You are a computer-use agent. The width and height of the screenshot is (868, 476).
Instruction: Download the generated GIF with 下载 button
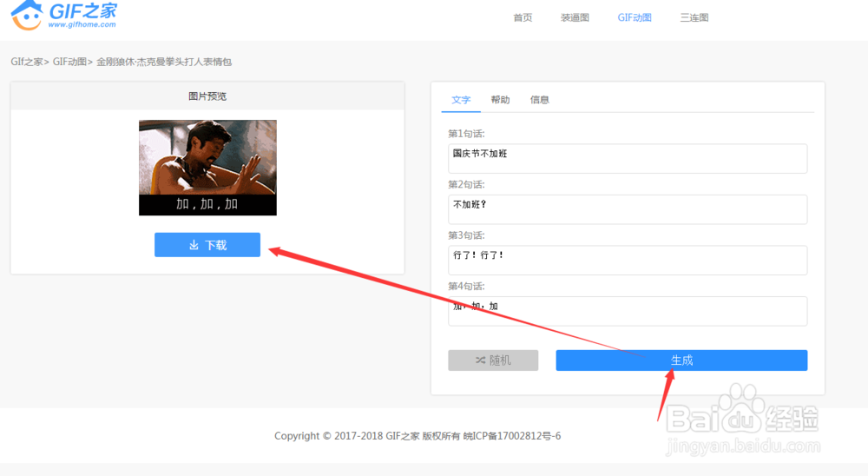207,245
